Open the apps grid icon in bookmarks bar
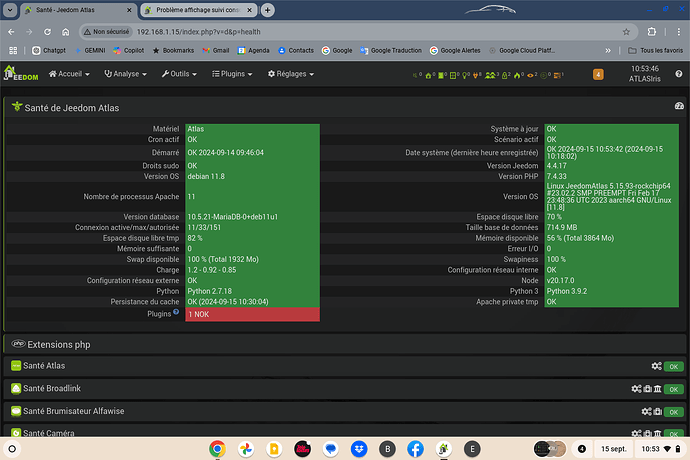 click(x=13, y=51)
